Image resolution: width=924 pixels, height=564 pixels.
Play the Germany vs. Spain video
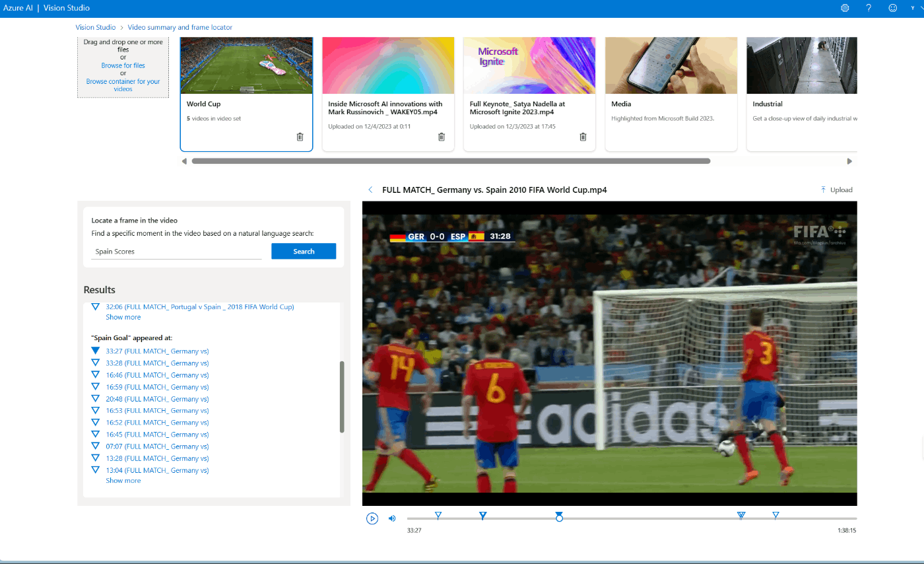pos(372,518)
